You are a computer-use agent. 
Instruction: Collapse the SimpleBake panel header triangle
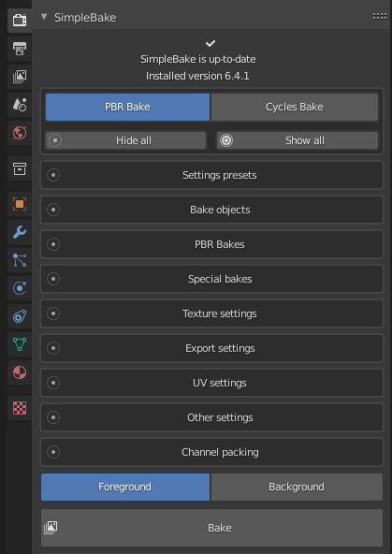(44, 17)
